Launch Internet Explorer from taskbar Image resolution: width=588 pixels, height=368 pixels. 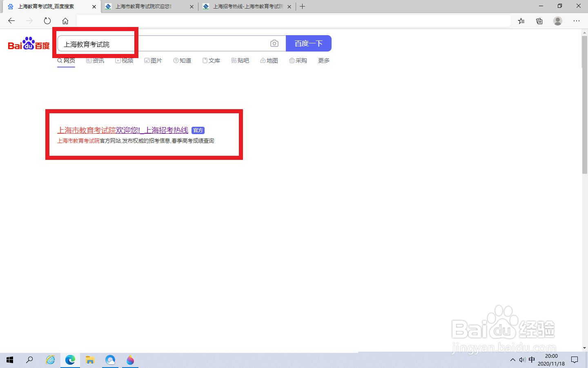pyautogui.click(x=50, y=360)
